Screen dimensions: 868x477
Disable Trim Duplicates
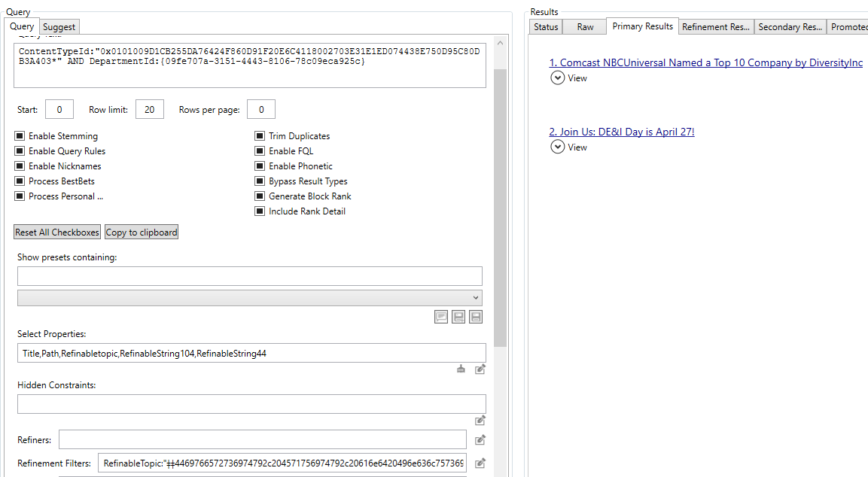(x=260, y=135)
